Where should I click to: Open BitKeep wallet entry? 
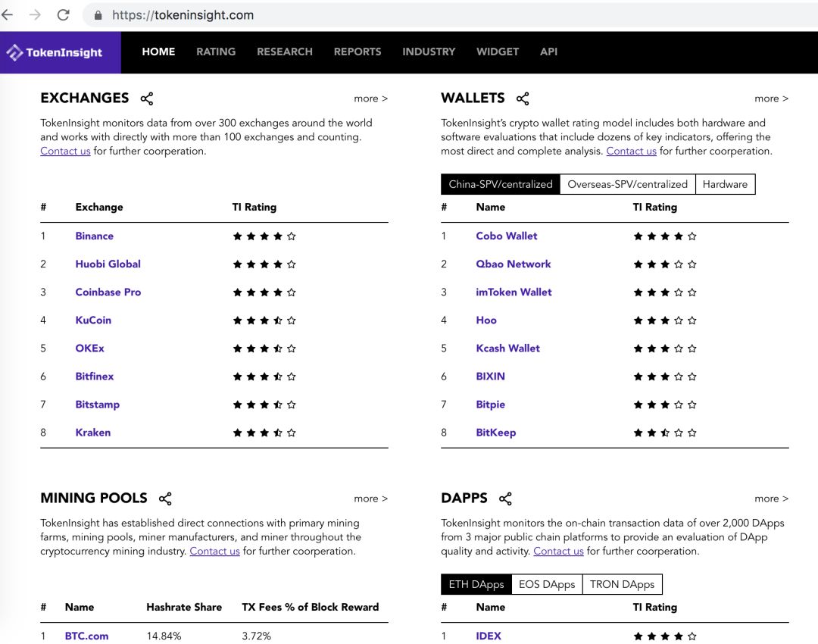[x=495, y=433]
